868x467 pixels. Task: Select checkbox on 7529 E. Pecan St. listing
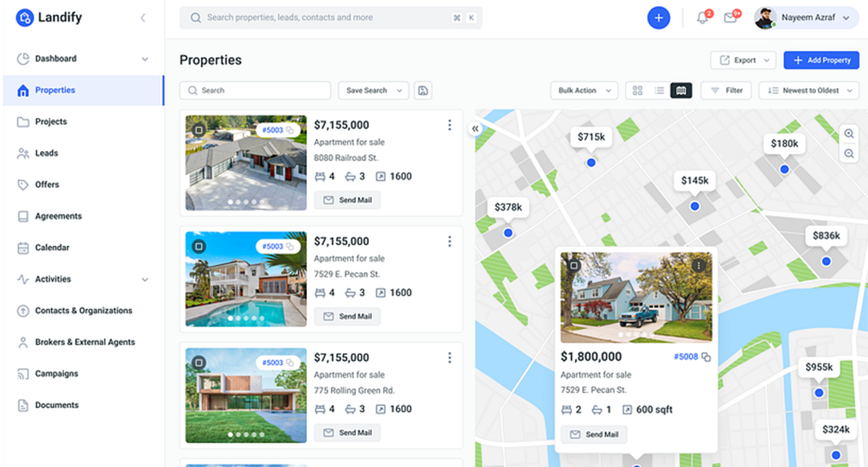pos(198,247)
